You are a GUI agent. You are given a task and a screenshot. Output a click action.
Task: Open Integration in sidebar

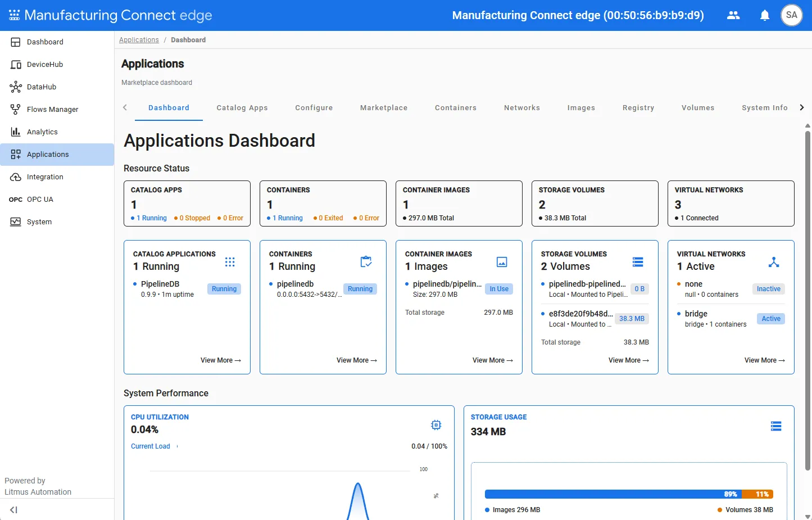[x=57, y=177]
